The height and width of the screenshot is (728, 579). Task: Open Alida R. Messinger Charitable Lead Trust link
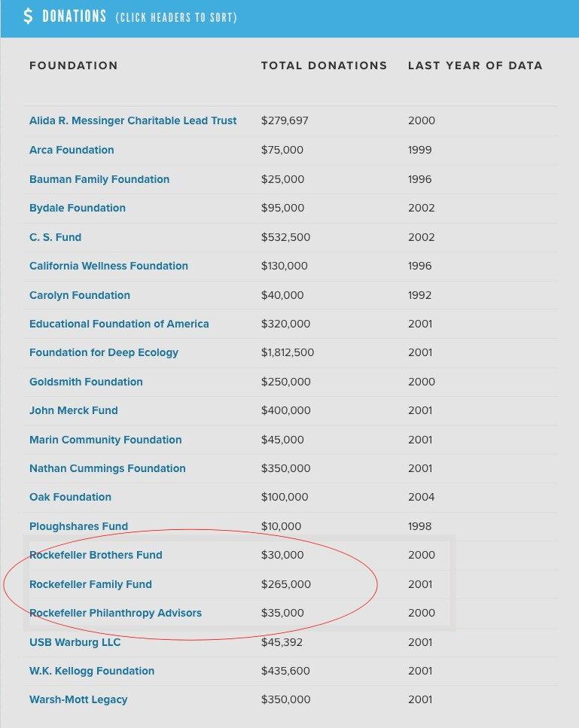click(133, 120)
